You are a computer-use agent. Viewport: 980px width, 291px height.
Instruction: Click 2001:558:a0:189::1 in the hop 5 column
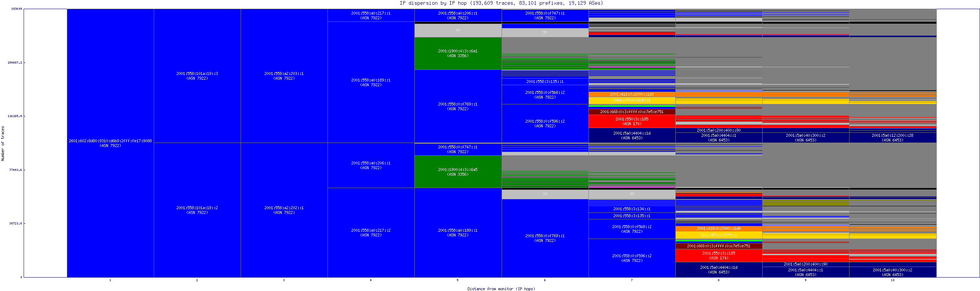(x=458, y=232)
